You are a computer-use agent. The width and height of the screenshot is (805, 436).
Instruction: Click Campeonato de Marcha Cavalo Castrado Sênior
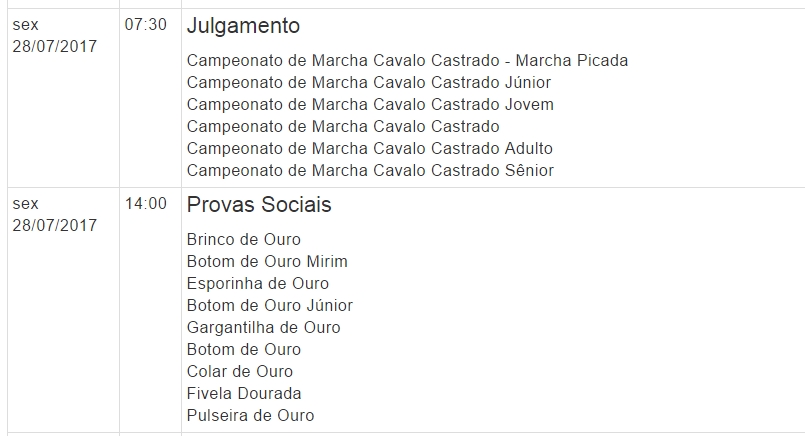370,171
